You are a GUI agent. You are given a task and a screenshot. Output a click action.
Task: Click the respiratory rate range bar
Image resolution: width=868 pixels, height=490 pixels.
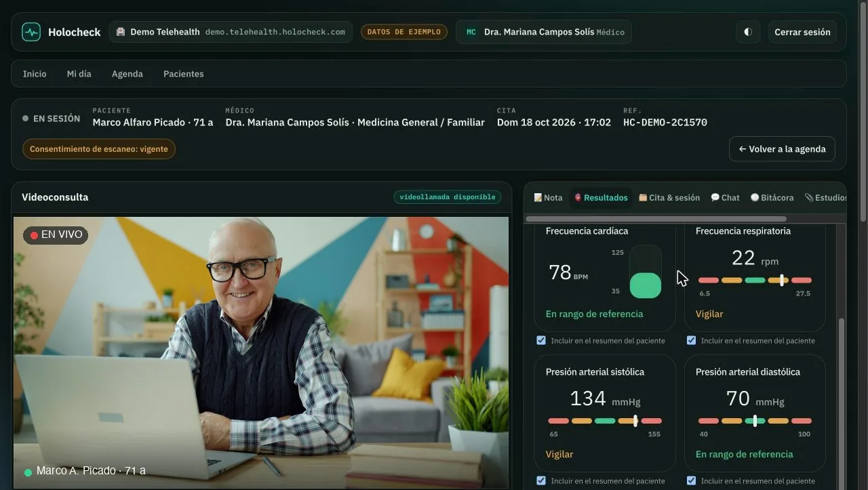[755, 280]
